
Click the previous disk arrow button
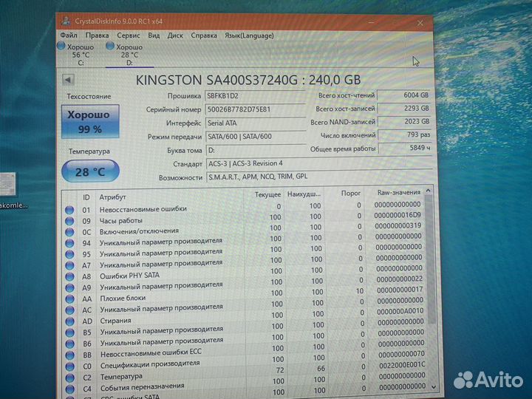(68, 80)
